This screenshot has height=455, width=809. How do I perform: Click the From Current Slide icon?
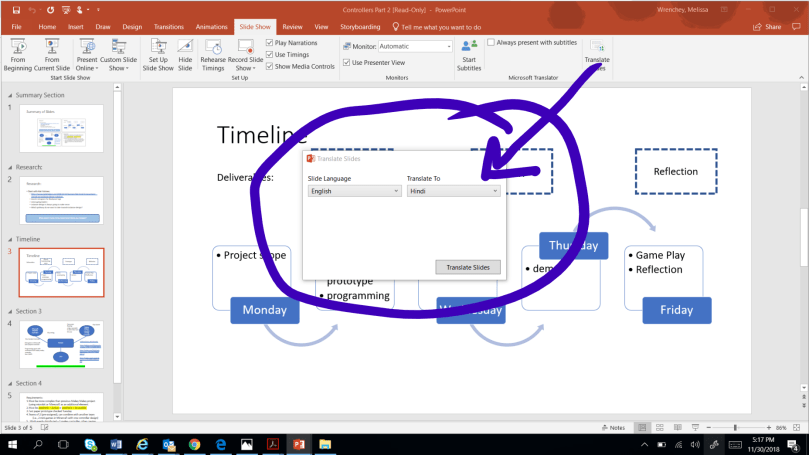point(49,54)
